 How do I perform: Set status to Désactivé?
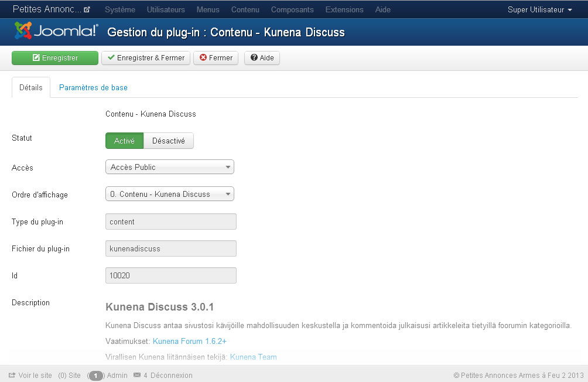pos(168,141)
